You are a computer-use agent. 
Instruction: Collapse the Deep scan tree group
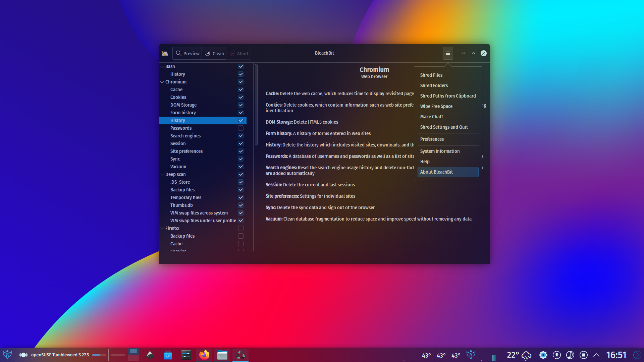[162, 175]
